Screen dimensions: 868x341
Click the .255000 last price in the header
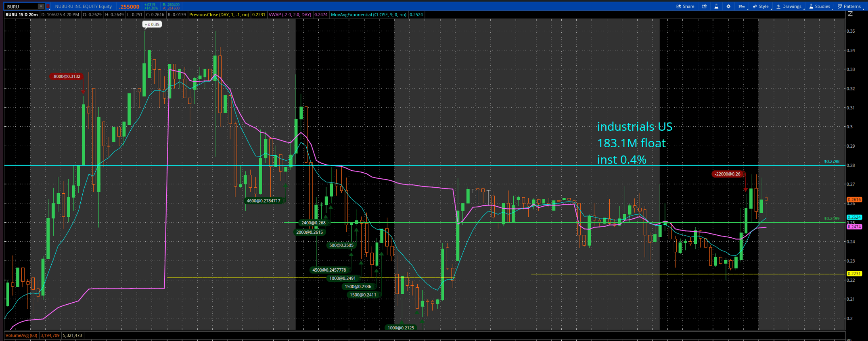point(129,6)
